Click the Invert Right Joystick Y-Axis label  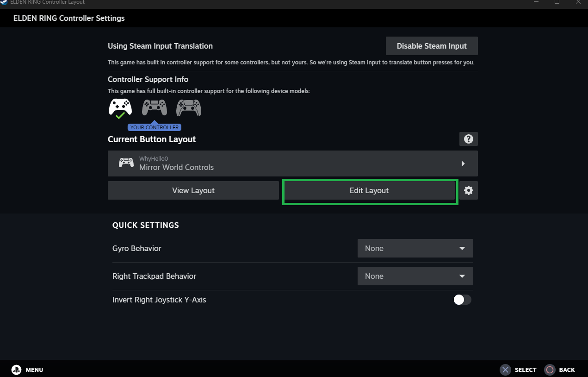[x=159, y=300]
